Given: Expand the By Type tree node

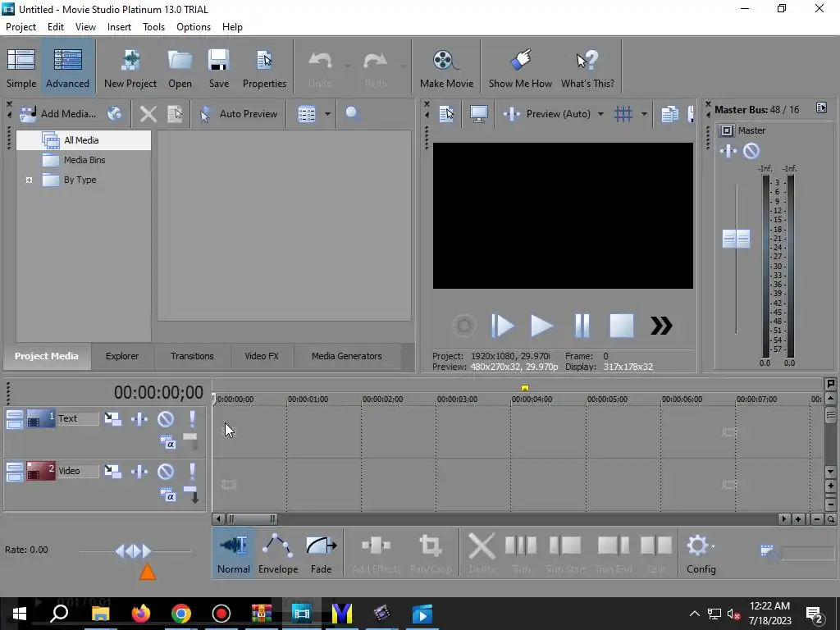Looking at the screenshot, I should click(29, 180).
